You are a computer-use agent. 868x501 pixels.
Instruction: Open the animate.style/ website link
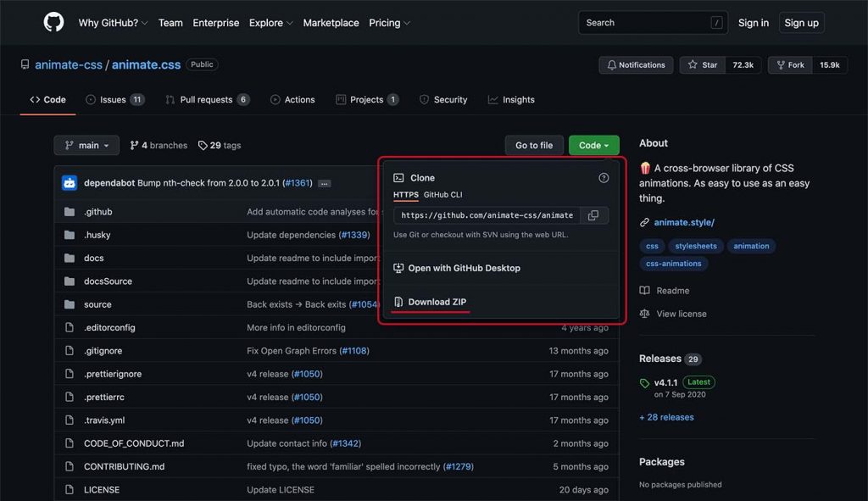click(683, 223)
